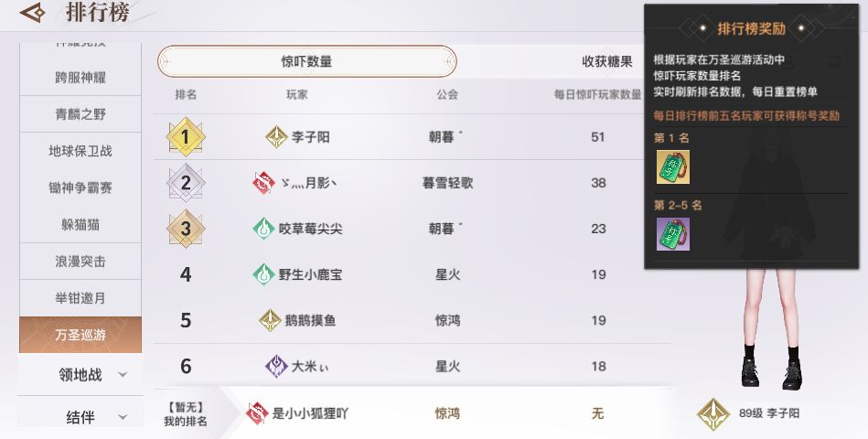Click the class emblem beside 89级 李子阳
Screen dimensions: 868x439
tap(712, 413)
